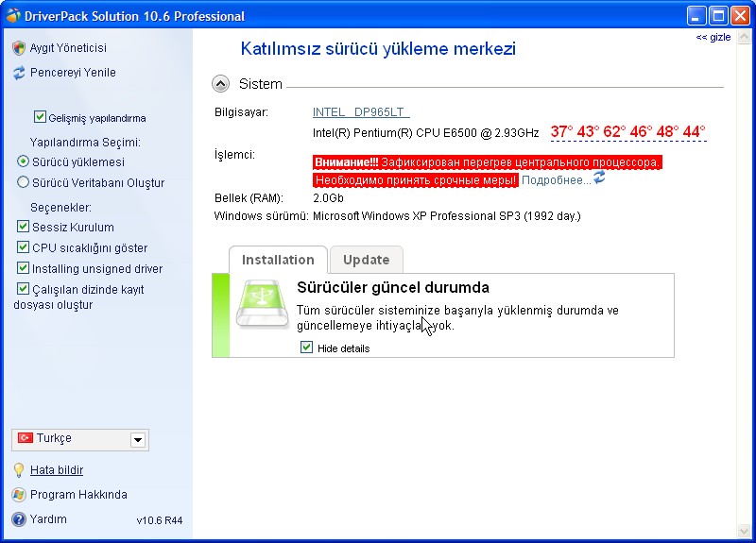This screenshot has height=543, width=756.
Task: Click the << gizle hide link
Action: 713,37
